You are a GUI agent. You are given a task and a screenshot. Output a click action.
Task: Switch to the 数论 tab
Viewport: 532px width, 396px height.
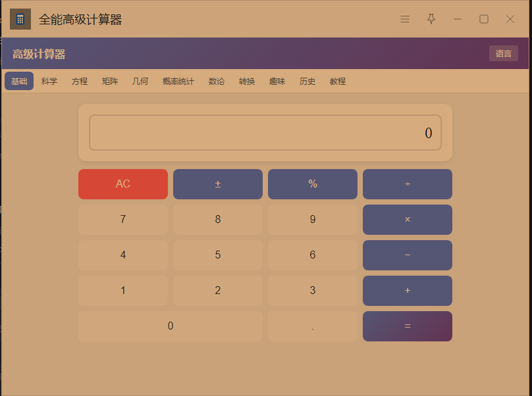[x=217, y=81]
